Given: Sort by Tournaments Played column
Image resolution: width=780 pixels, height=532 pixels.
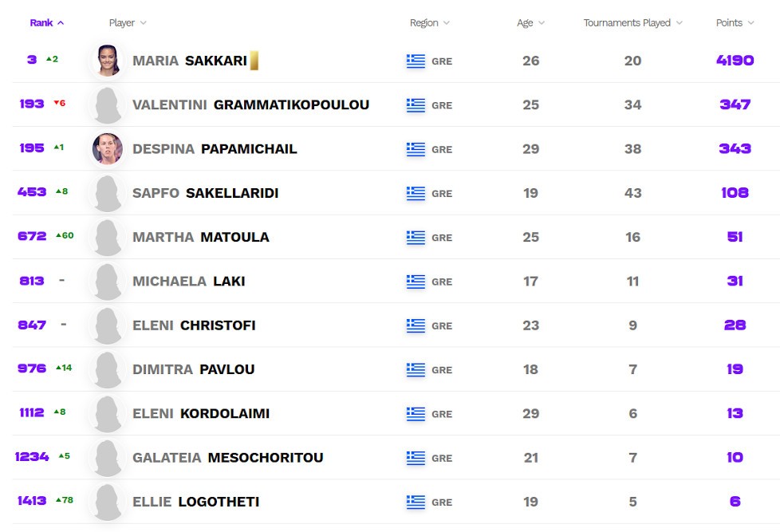Looking at the screenshot, I should coord(632,23).
